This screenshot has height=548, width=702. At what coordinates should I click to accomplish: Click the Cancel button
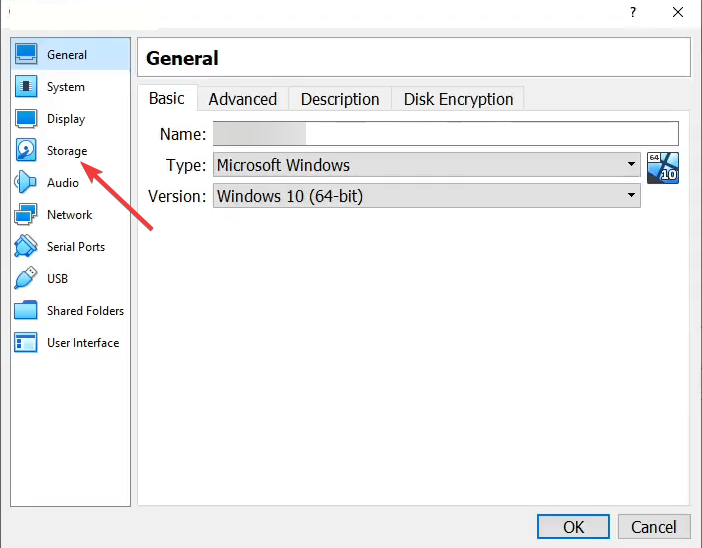[654, 527]
